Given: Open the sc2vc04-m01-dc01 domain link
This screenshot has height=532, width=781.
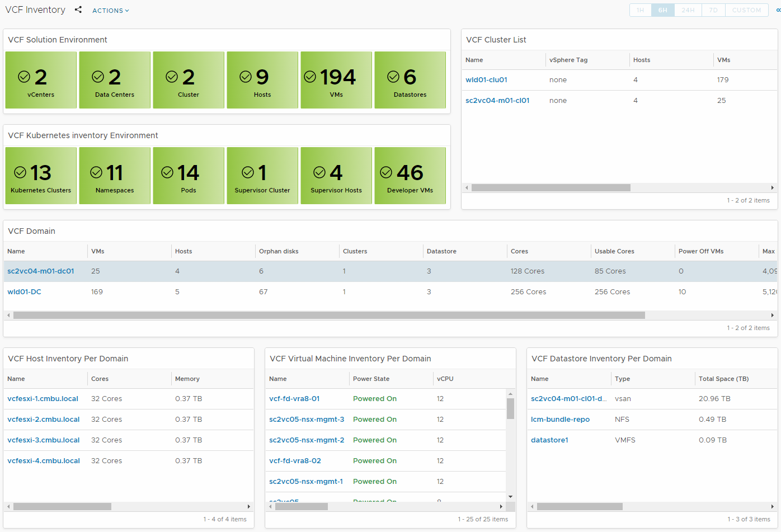Looking at the screenshot, I should tap(41, 271).
